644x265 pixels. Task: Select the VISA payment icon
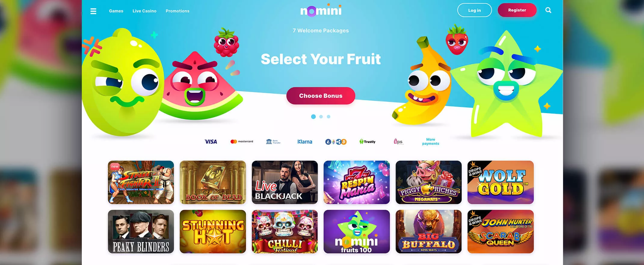(x=211, y=142)
